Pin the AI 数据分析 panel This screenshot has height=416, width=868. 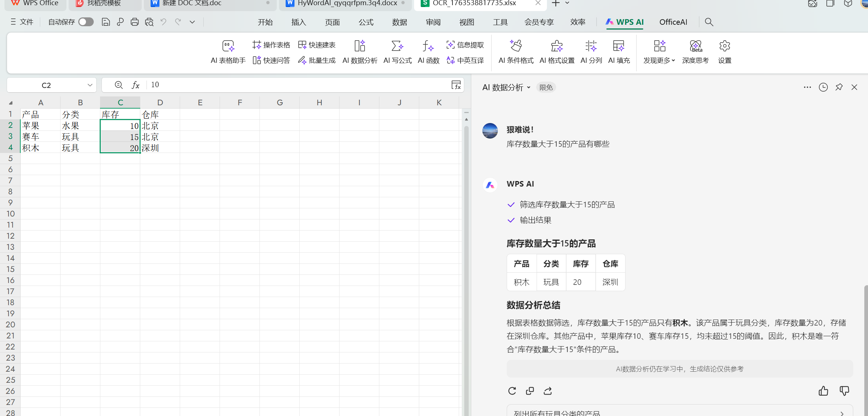tap(839, 87)
